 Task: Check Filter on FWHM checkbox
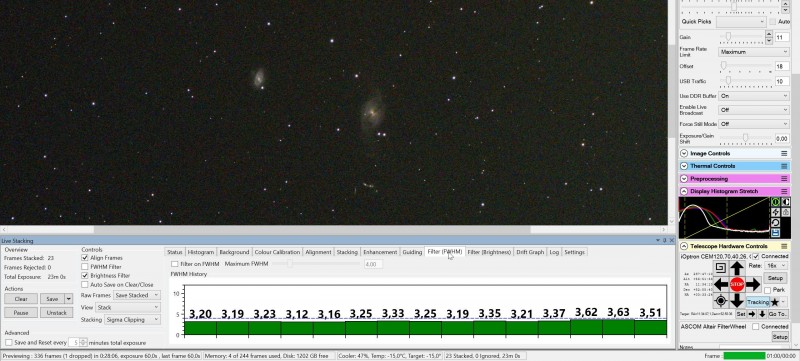(174, 264)
